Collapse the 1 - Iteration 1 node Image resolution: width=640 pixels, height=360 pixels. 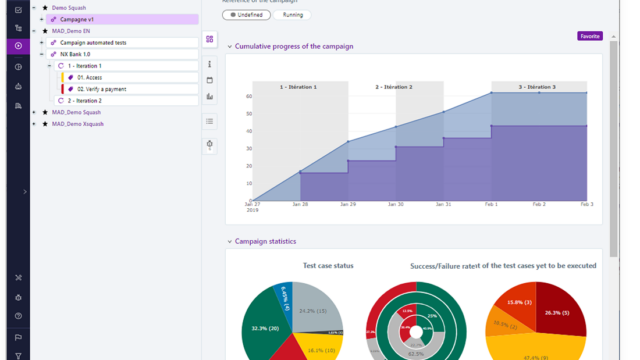49,66
